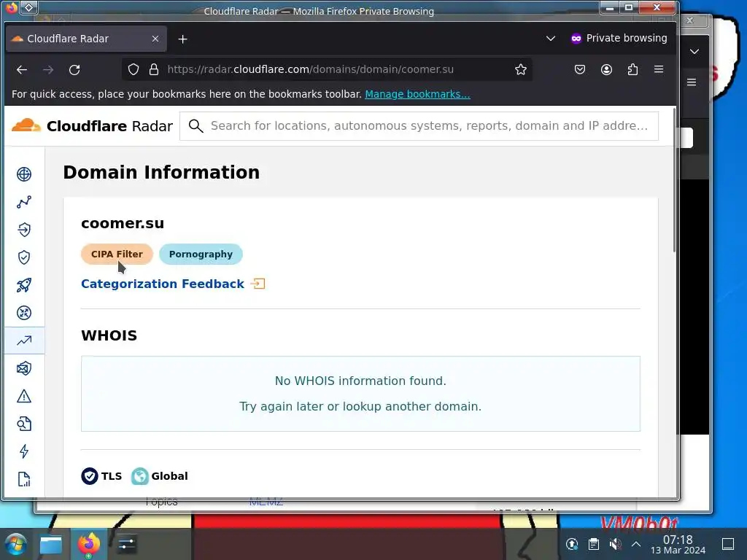Select the Cloudflare Radar tab
The width and height of the screenshot is (747, 560).
86,39
